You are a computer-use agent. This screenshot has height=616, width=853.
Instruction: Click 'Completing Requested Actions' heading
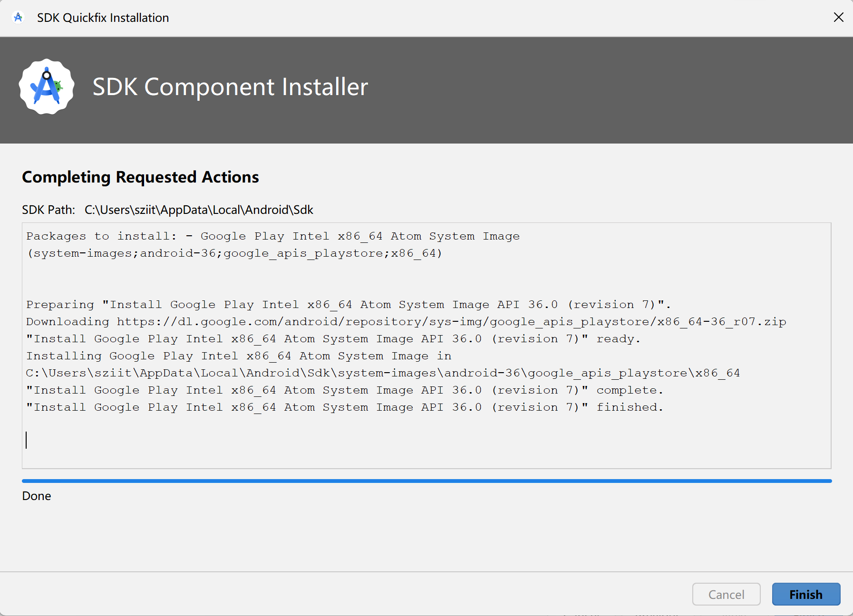[x=140, y=177]
